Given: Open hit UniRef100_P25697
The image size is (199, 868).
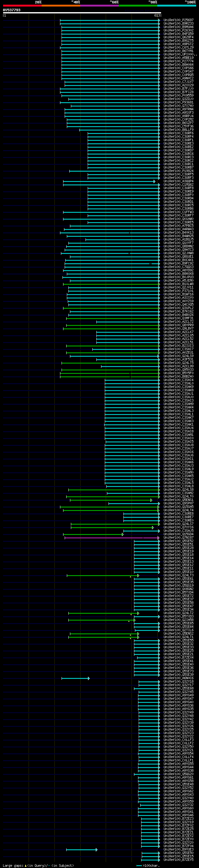Looking at the screenshot, I should pos(178,20).
